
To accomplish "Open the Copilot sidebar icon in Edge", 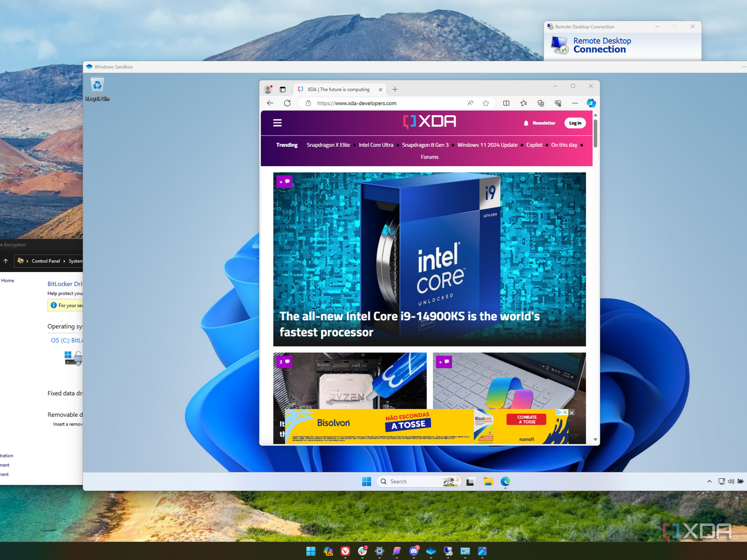I will (x=591, y=103).
